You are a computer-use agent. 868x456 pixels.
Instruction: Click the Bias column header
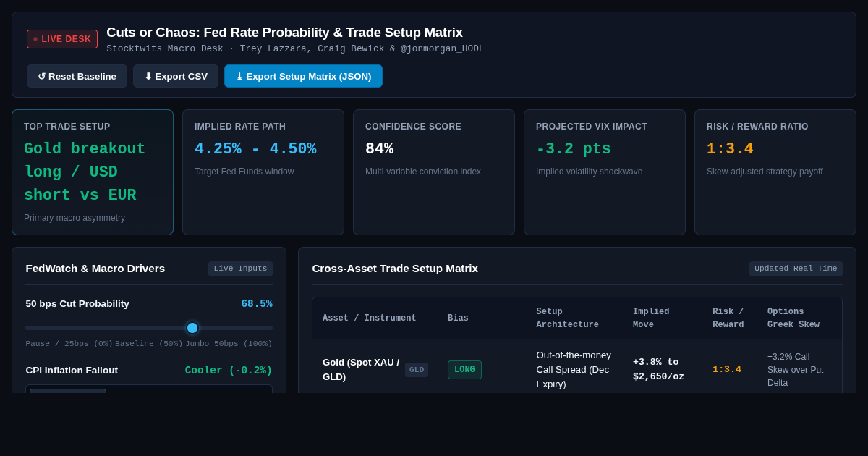coord(458,318)
